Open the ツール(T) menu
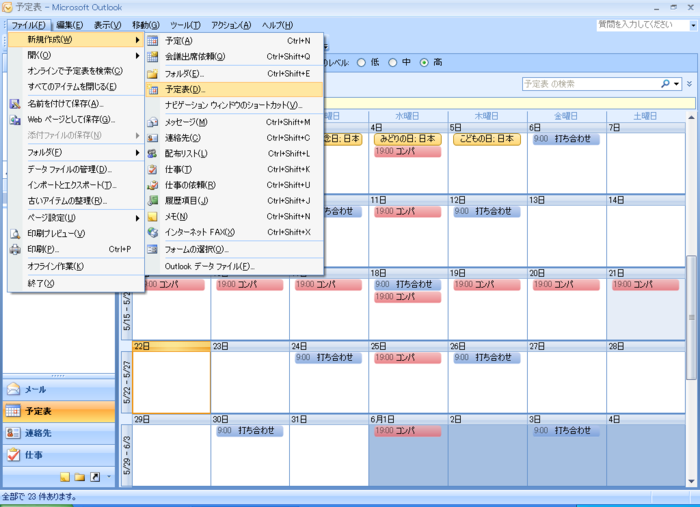Screen dimensions: 700x507 (x=185, y=25)
